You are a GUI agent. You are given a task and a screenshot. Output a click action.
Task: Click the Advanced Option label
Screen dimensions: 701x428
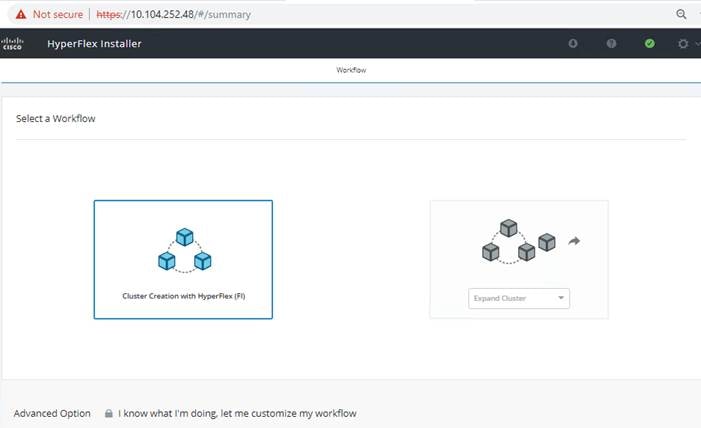tap(52, 413)
